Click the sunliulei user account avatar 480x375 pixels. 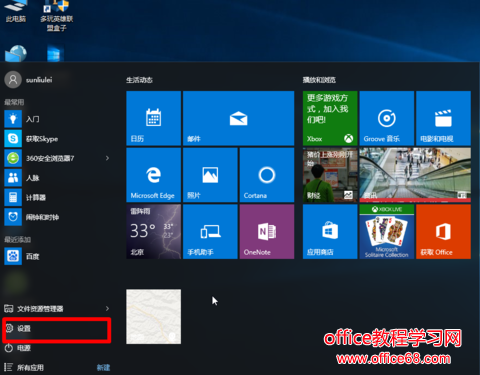click(13, 80)
